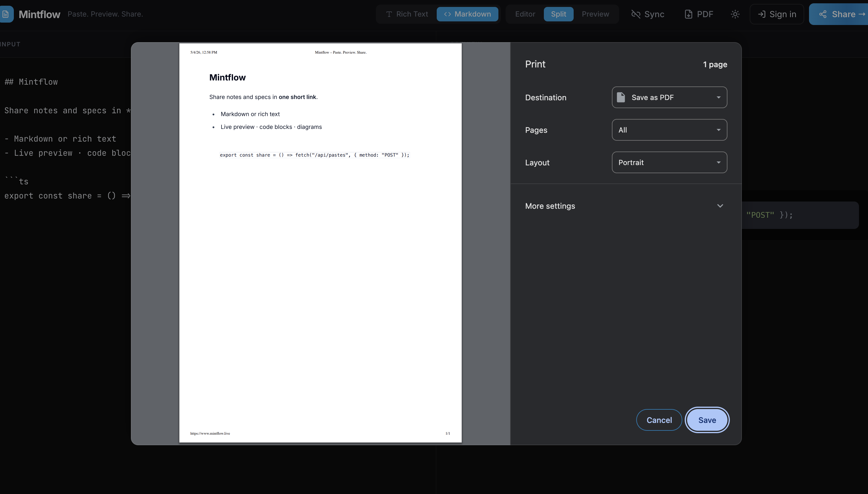The image size is (868, 494).
Task: Click the INPUT panel label
Action: [10, 45]
